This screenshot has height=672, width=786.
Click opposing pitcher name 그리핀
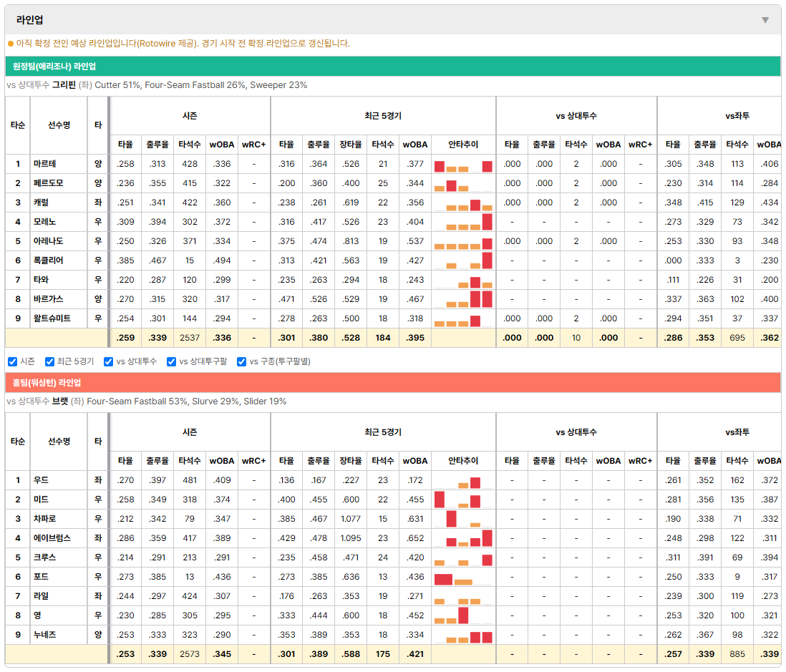(x=64, y=85)
